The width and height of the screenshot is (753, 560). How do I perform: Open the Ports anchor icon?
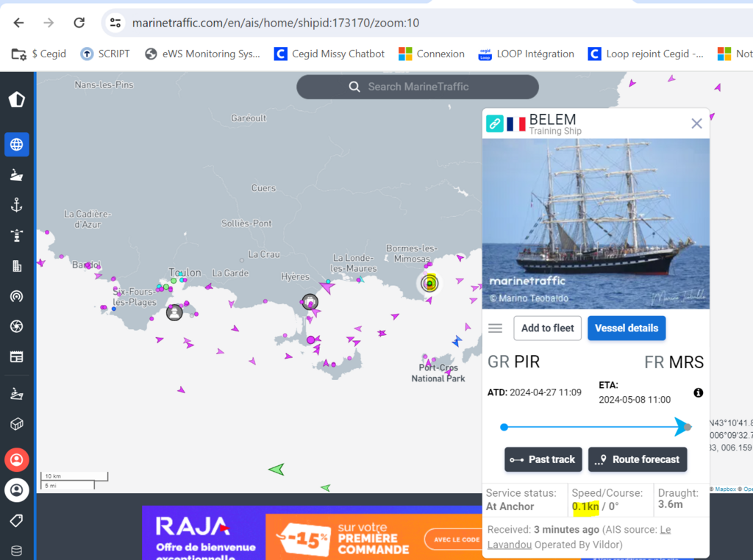point(17,205)
